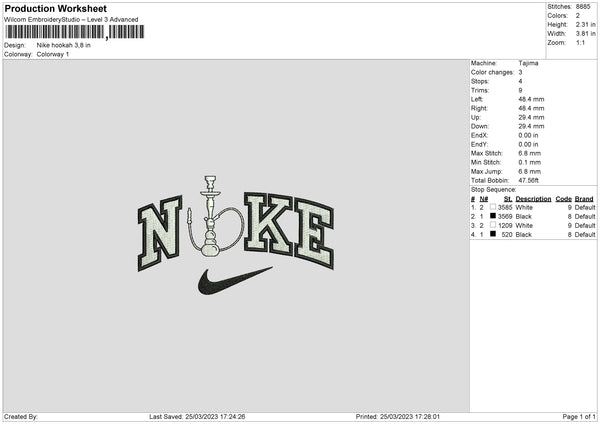Click 'Black' description in stop row 4

click(523, 235)
